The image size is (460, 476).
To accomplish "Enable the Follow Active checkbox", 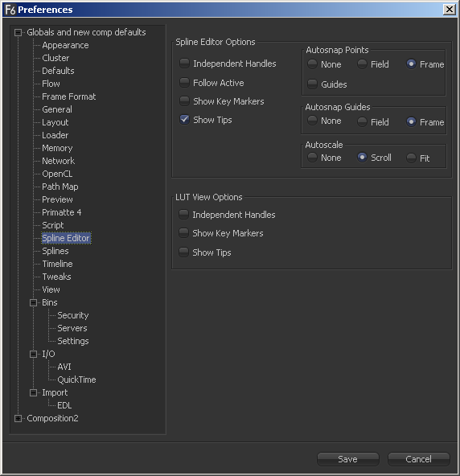I will pos(184,82).
